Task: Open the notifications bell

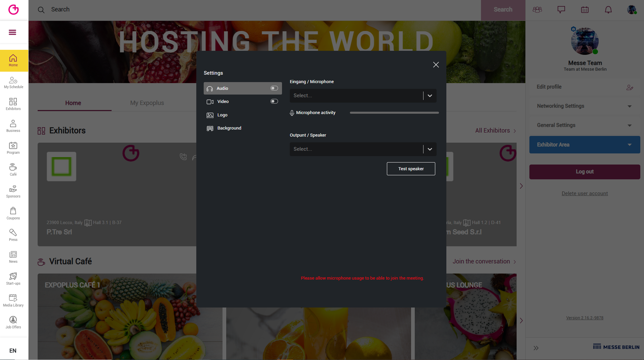Action: pyautogui.click(x=608, y=10)
